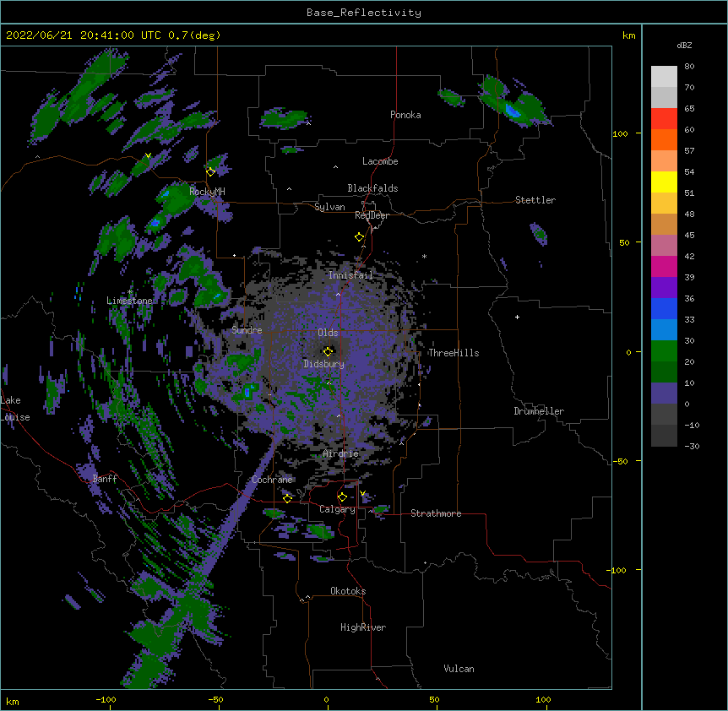
Task: Click the yellow marker south of Red Deer
Action: [359, 237]
